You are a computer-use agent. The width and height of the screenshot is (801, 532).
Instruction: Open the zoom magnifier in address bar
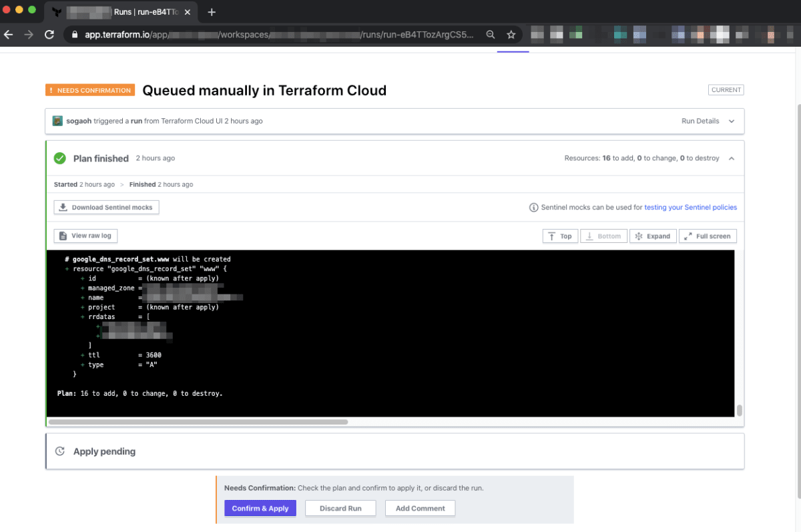tap(491, 35)
